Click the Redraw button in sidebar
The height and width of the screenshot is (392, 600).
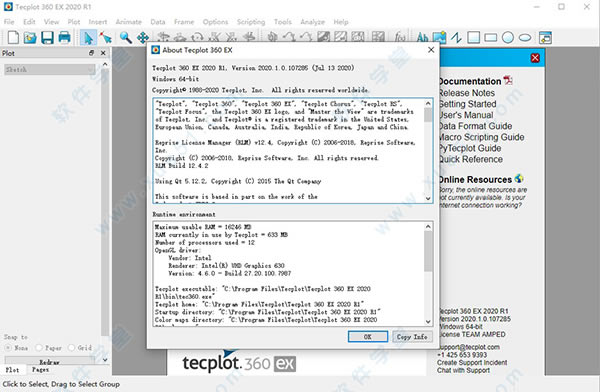click(49, 361)
